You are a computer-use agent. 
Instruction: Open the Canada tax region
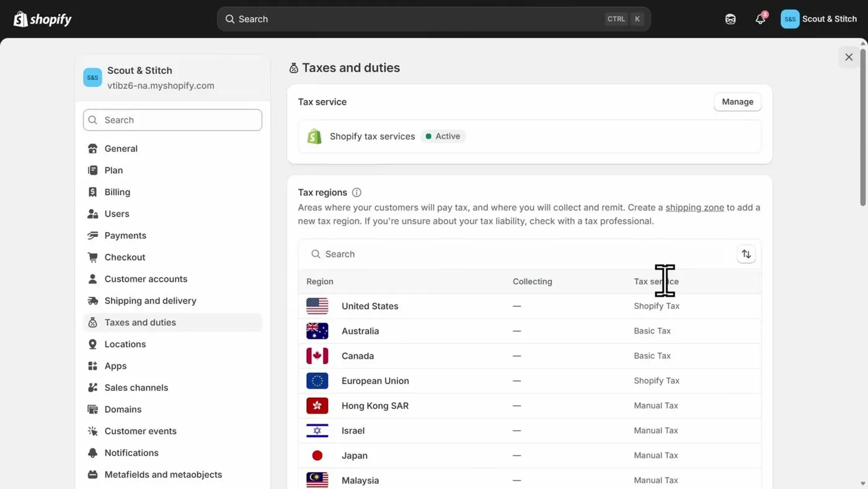[529, 356]
